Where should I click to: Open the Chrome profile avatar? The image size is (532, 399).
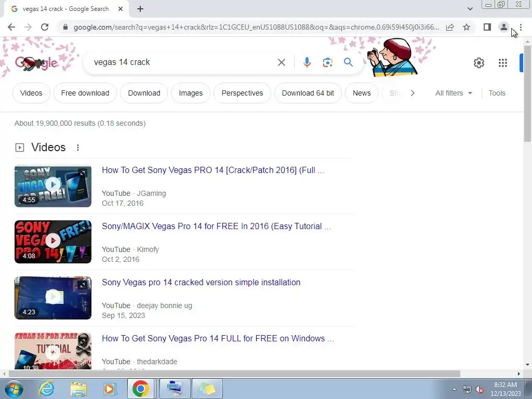(x=504, y=27)
